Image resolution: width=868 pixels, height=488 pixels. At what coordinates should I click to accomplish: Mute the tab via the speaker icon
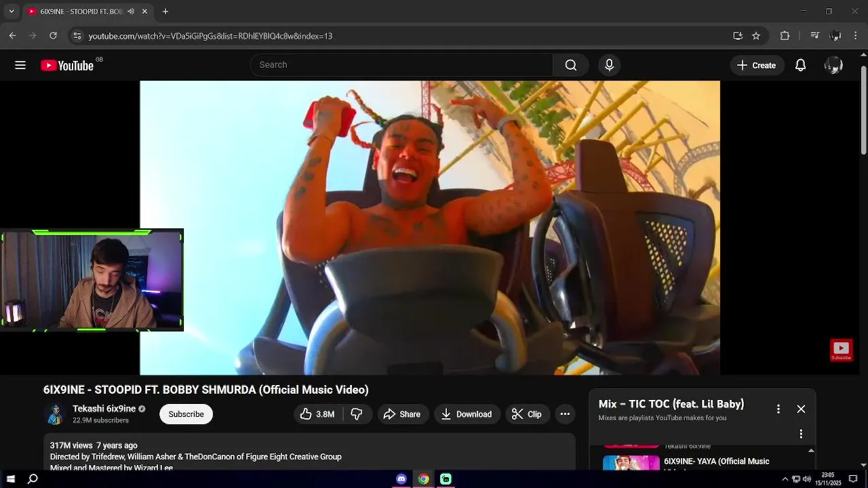131,12
